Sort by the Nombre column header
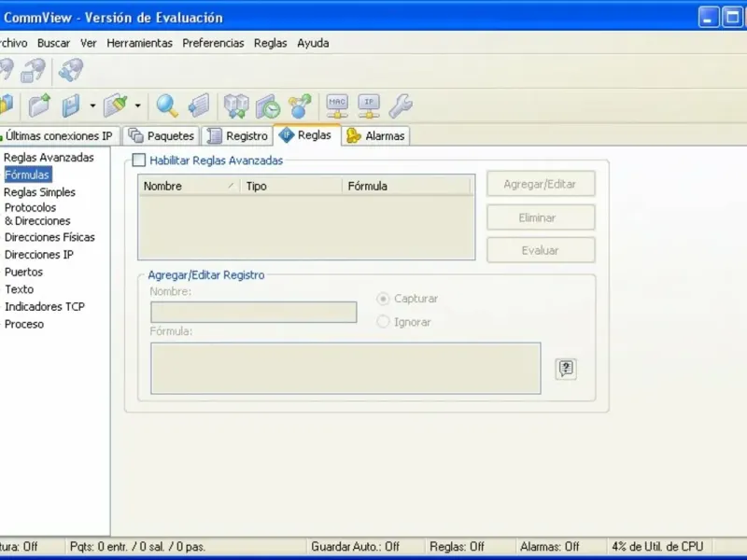The height and width of the screenshot is (560, 747). pyautogui.click(x=190, y=186)
